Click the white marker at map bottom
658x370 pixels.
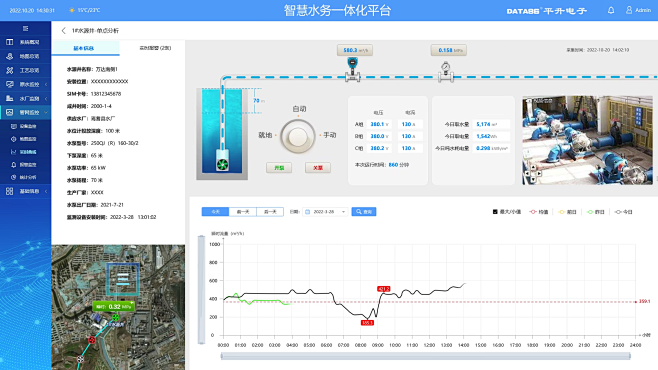[x=81, y=359]
